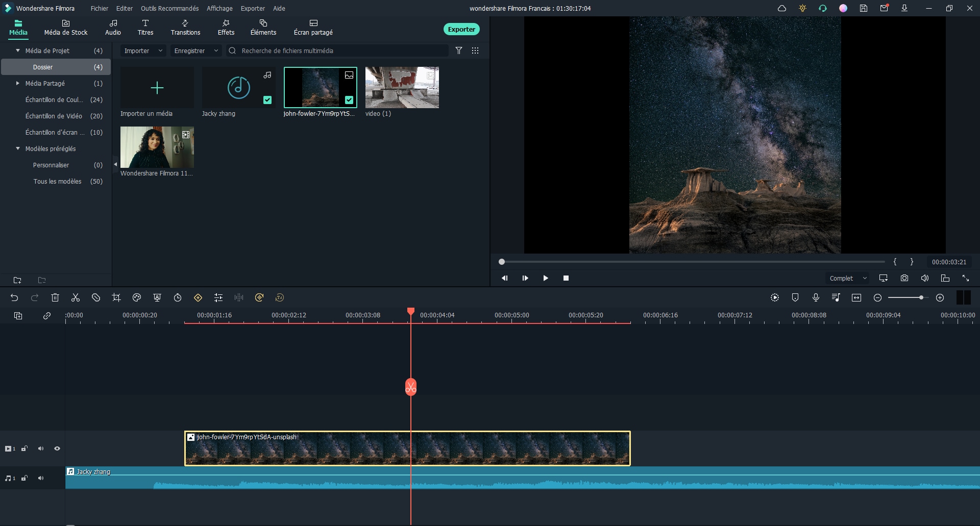Open the Importer dropdown
980x526 pixels.
(143, 51)
